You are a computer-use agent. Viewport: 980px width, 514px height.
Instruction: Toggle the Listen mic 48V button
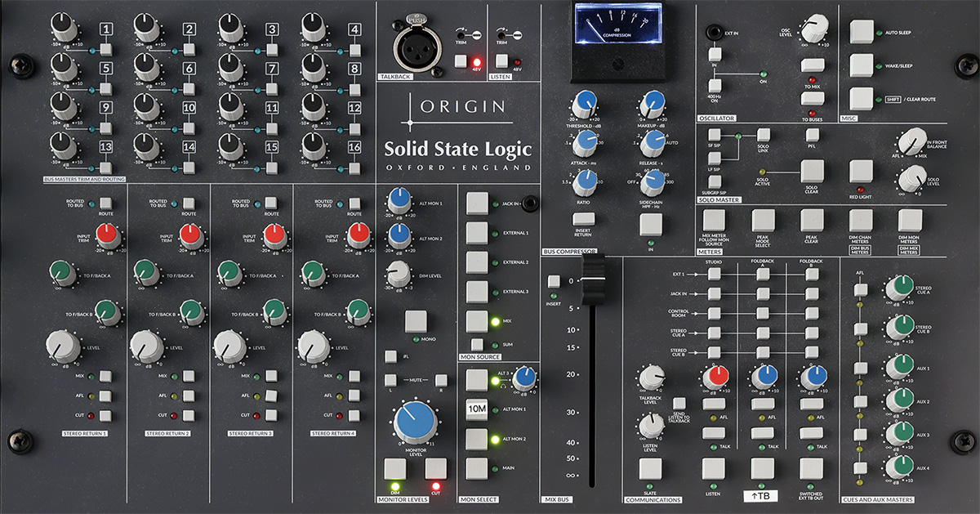(x=502, y=61)
